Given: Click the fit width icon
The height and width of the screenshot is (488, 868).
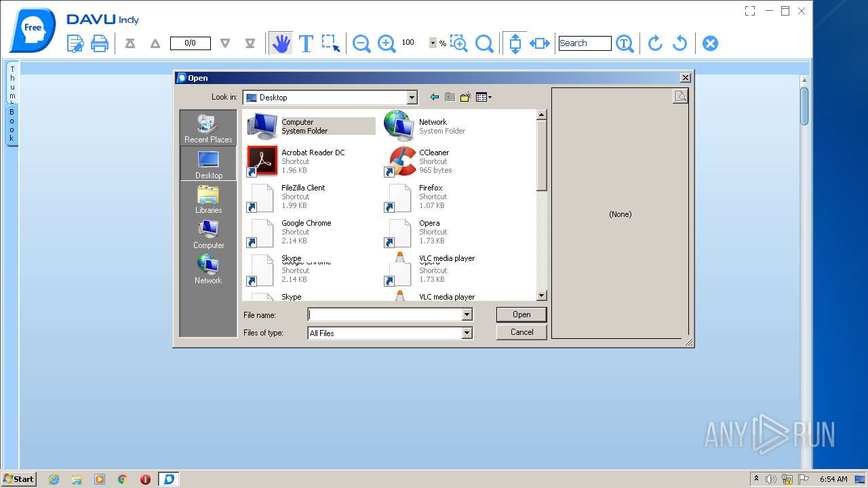Looking at the screenshot, I should click(540, 43).
